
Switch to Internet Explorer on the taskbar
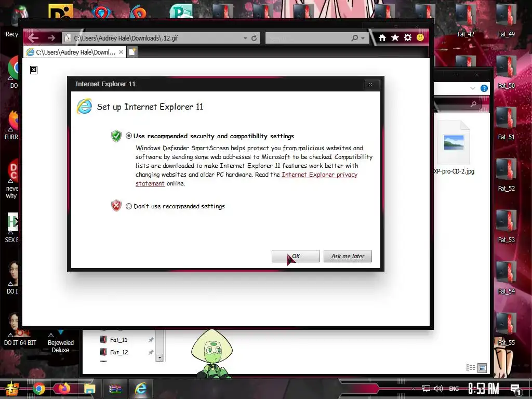tap(140, 389)
